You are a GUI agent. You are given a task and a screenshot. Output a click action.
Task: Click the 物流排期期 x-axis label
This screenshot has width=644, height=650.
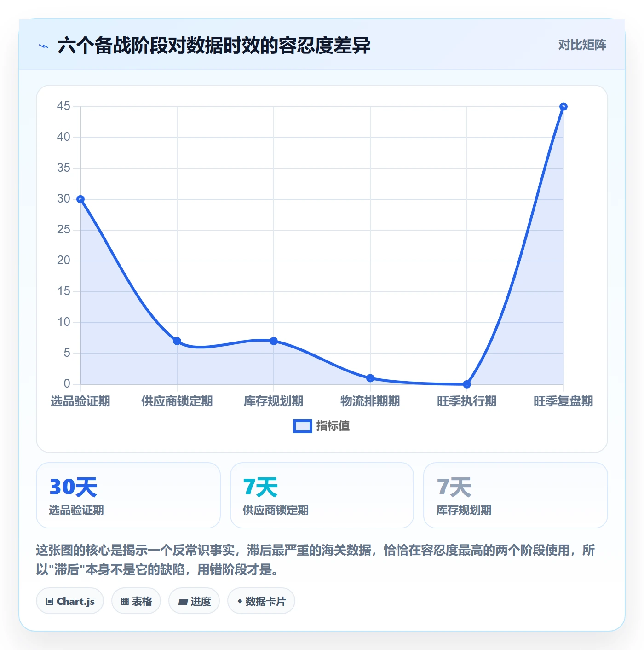pos(370,401)
